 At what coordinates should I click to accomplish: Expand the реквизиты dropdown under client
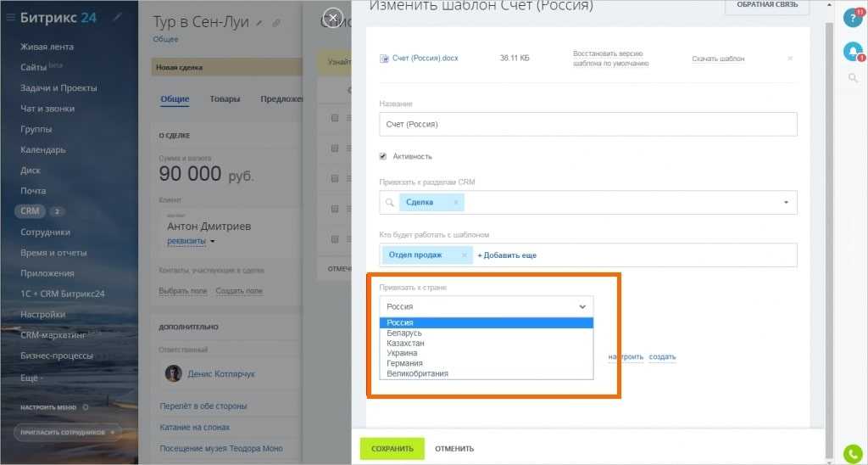pyautogui.click(x=213, y=241)
